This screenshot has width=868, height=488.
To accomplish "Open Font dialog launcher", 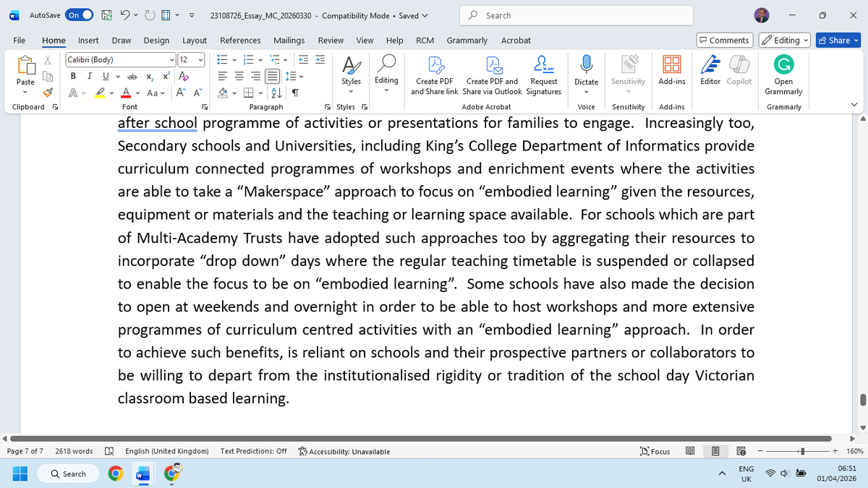I will 204,107.
